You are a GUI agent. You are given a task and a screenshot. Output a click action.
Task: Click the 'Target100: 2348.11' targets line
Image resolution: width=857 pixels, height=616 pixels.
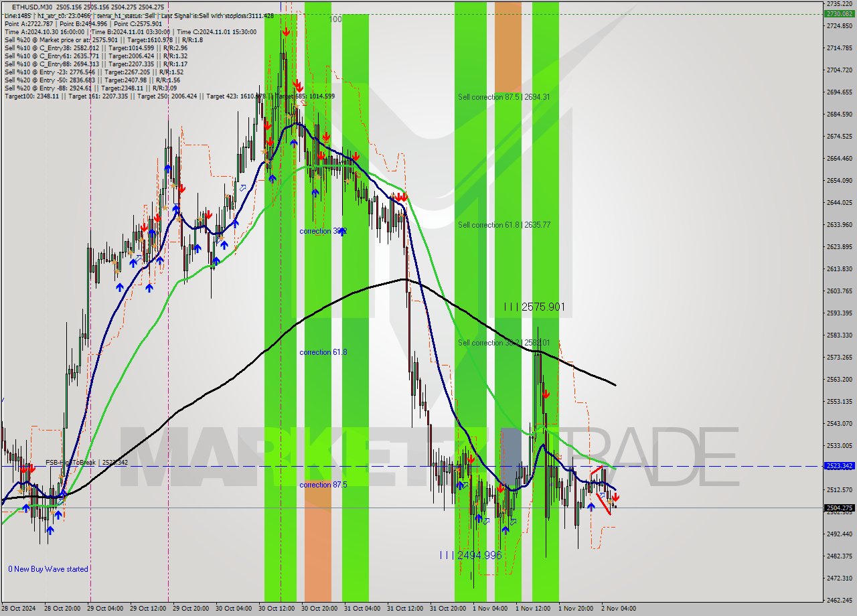coord(169,96)
